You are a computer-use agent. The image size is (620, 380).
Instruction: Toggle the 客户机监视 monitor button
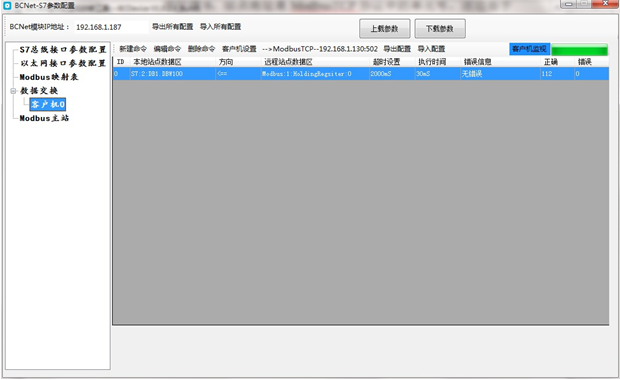(x=529, y=49)
